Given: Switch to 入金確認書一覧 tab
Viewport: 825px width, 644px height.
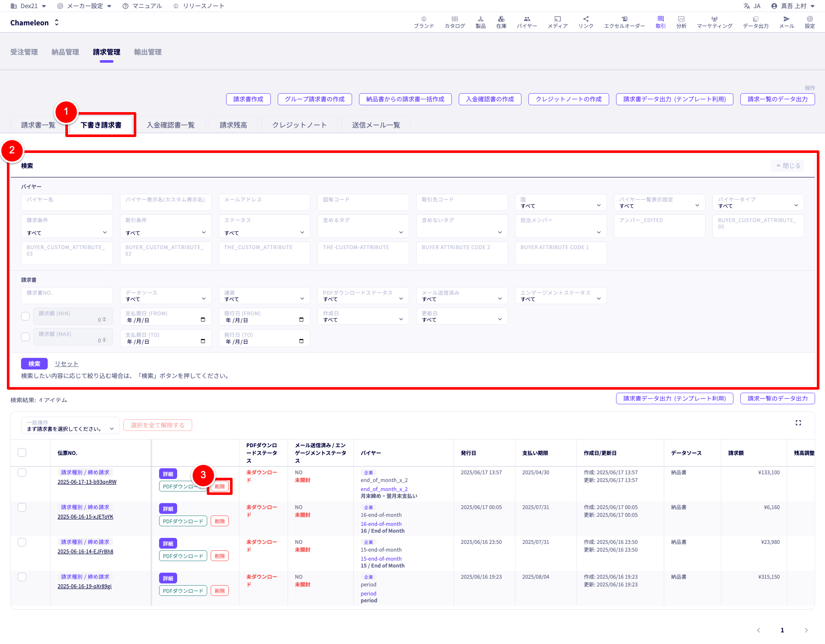Looking at the screenshot, I should click(x=171, y=125).
